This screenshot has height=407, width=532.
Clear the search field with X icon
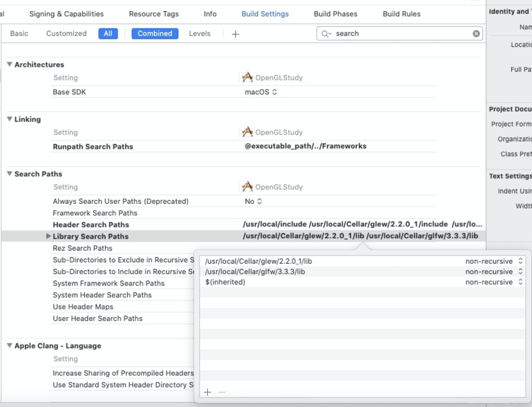tap(476, 33)
